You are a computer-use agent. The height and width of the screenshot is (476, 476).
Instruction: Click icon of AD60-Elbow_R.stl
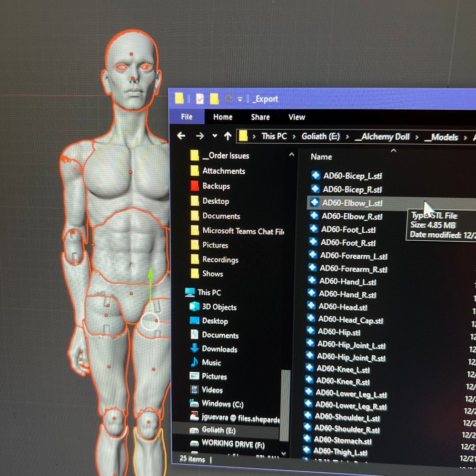click(x=314, y=216)
